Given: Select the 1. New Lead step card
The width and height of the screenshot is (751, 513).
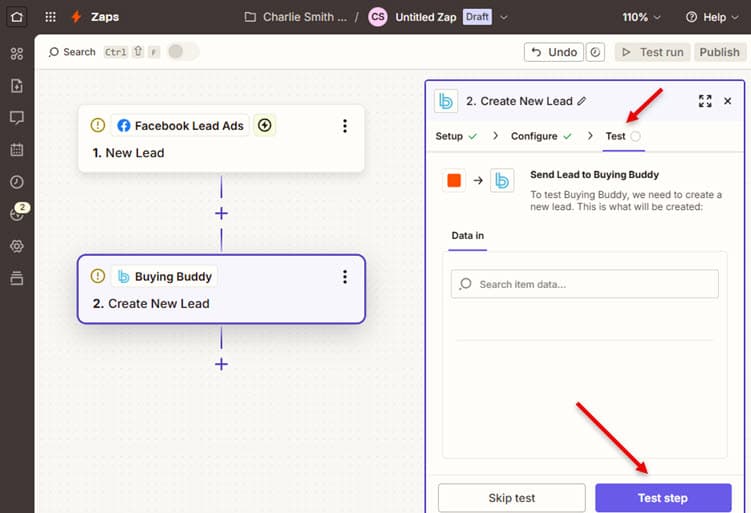Looking at the screenshot, I should tap(221, 138).
